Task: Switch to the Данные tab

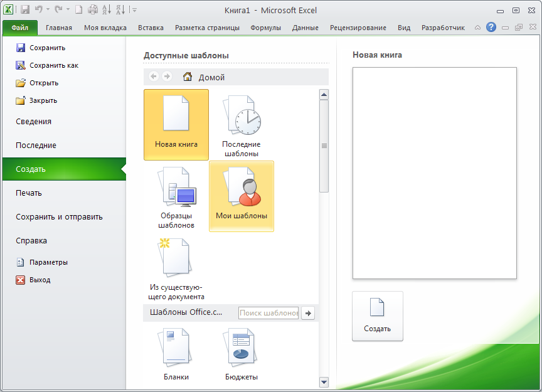Action: [306, 28]
